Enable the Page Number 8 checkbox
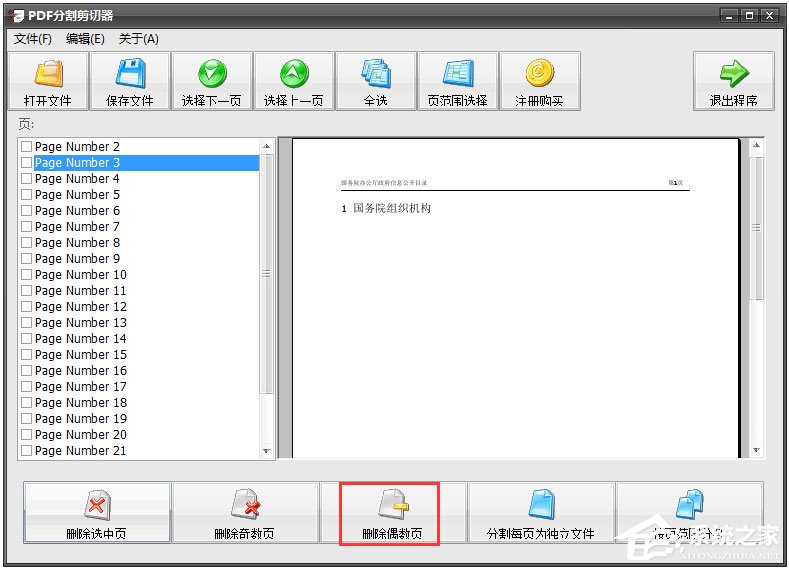The image size is (789, 569). (x=26, y=242)
